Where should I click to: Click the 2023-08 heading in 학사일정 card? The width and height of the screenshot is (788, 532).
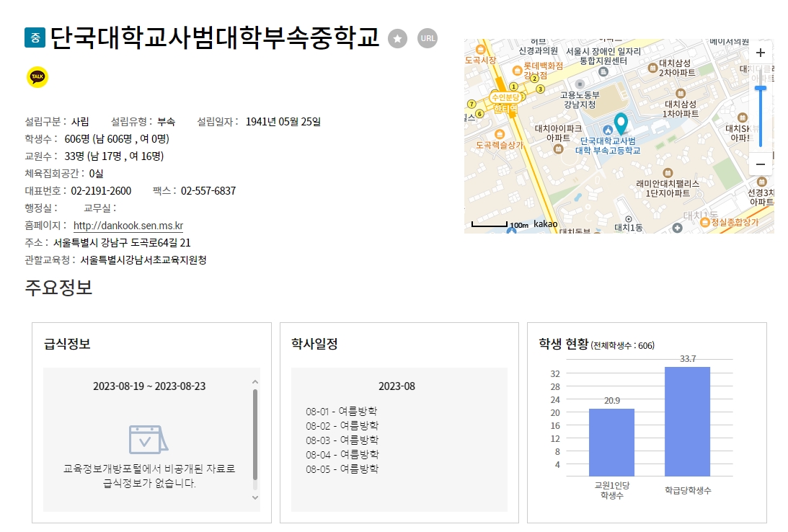(x=397, y=386)
